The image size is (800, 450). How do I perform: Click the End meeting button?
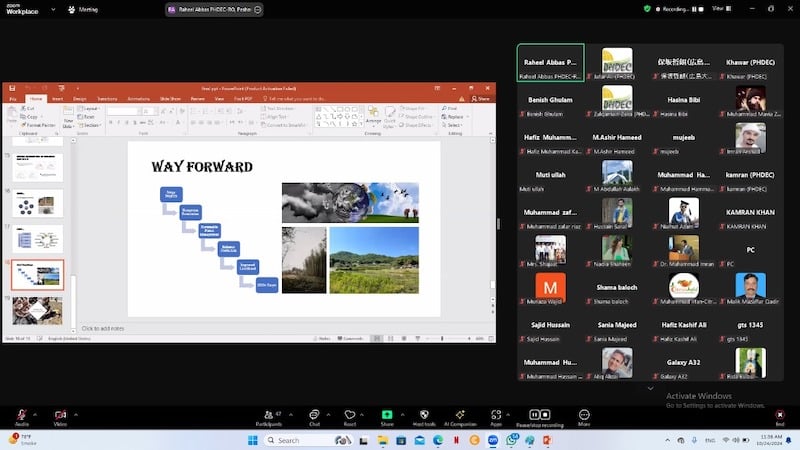[x=780, y=416]
